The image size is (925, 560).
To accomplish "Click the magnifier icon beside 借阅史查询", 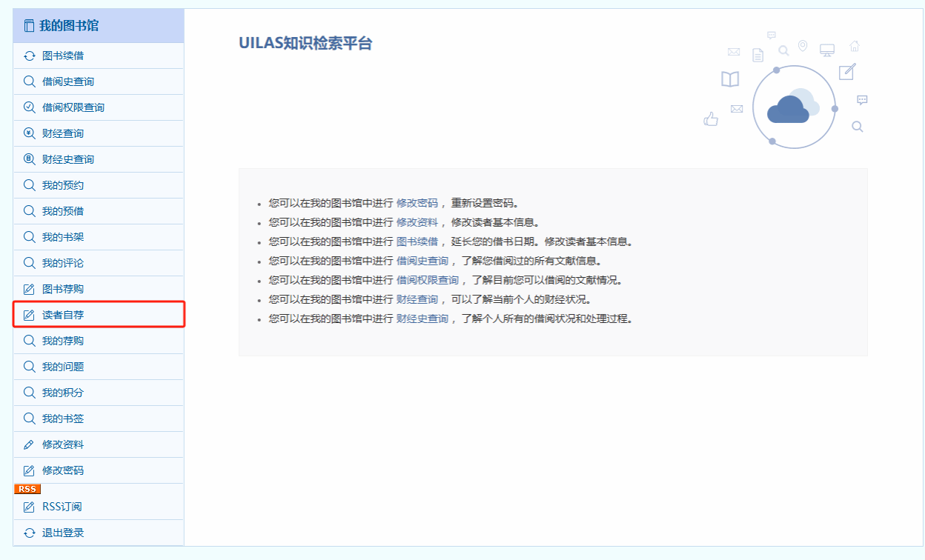I will [x=30, y=81].
